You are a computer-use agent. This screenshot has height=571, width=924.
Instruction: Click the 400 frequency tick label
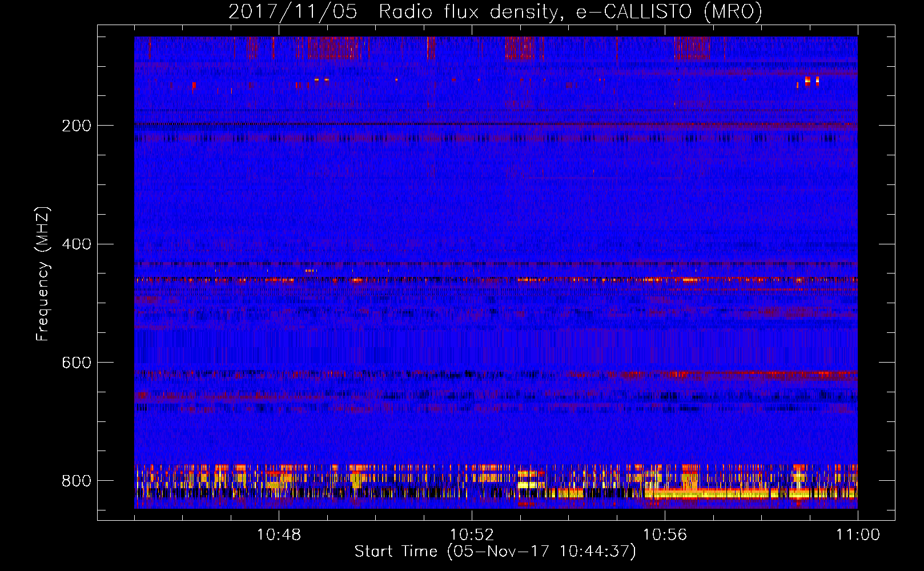[x=77, y=244]
